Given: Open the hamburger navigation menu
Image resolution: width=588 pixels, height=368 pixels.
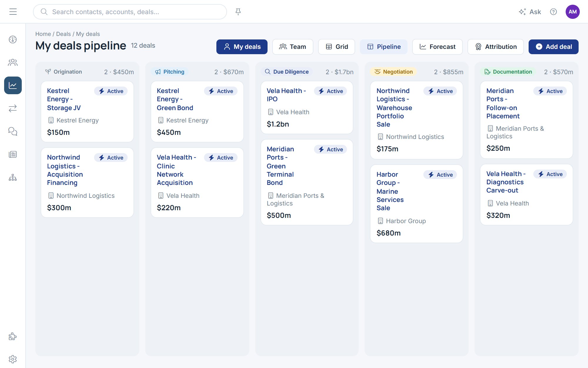Looking at the screenshot, I should (13, 12).
